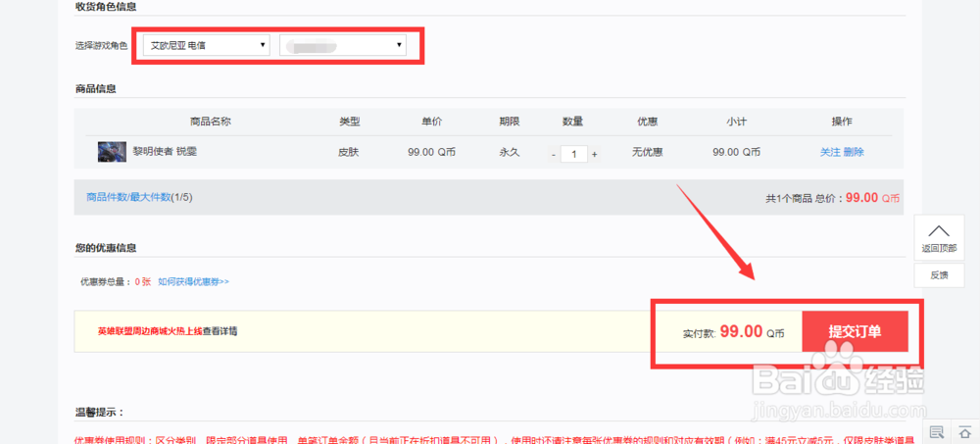Click the 反馈 feedback button
This screenshot has width=980, height=444.
(939, 274)
